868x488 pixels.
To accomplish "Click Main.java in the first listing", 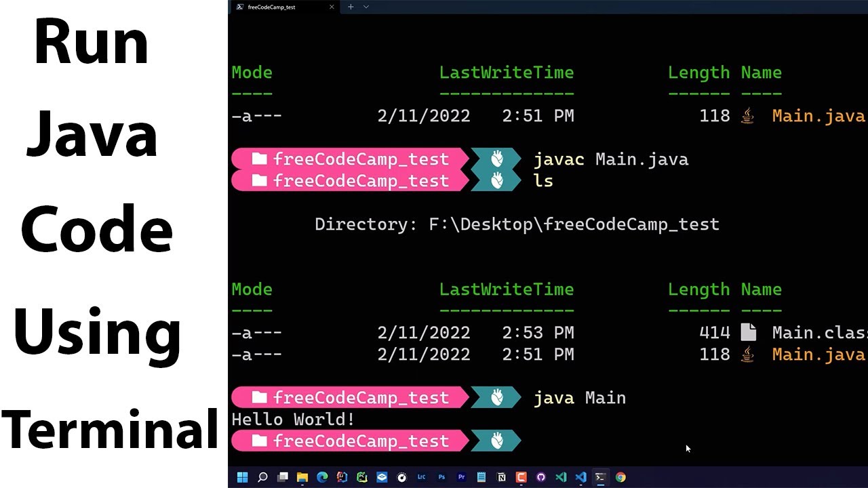I will tap(819, 116).
